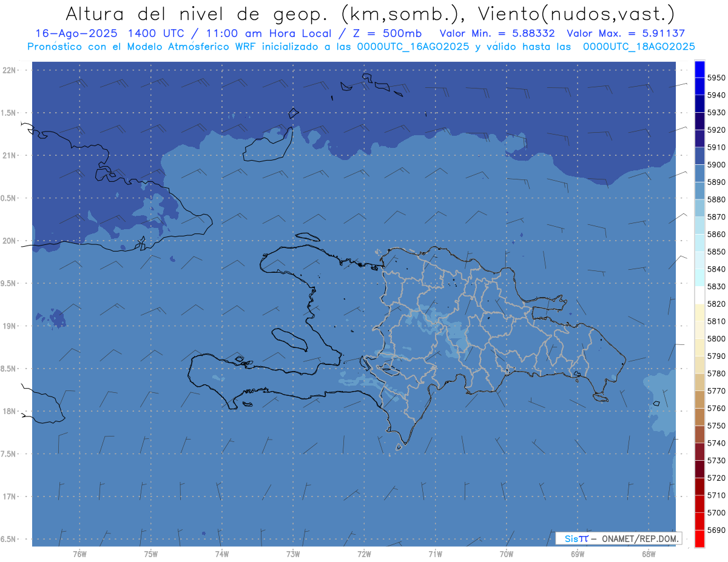Click the '5840' colorbar label
Viewport: 728px width, 562px height.
716,269
